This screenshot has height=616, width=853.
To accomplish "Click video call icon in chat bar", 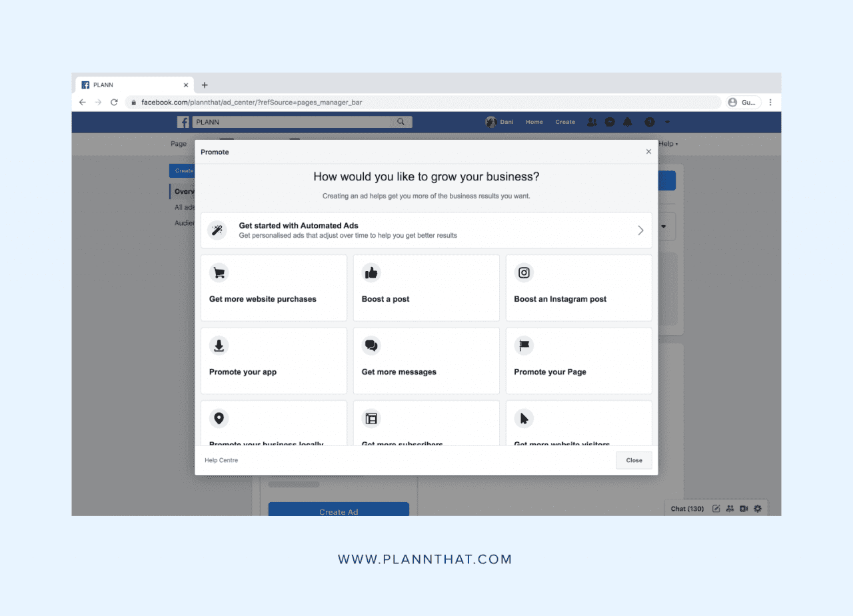I will 744,509.
